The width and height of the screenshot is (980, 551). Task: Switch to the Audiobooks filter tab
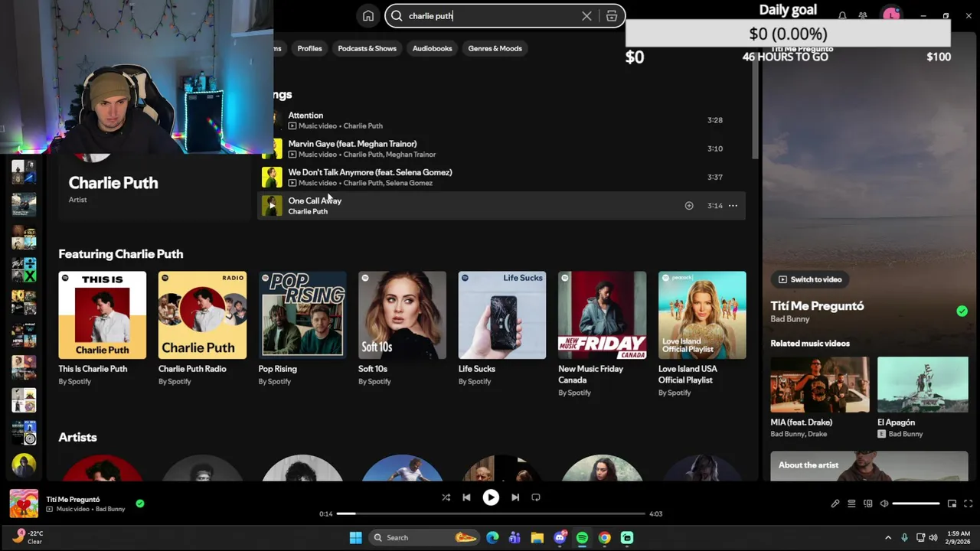[x=432, y=48]
